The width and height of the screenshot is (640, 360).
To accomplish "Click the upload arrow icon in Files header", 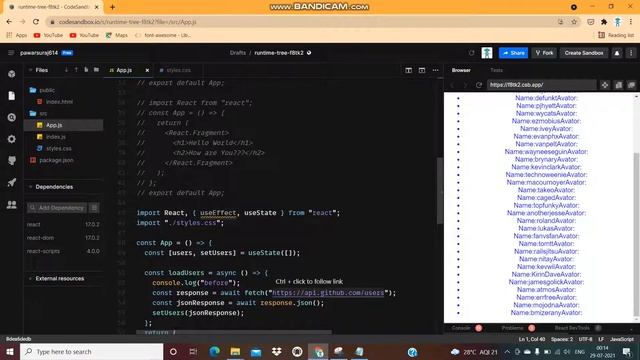I will pos(76,70).
